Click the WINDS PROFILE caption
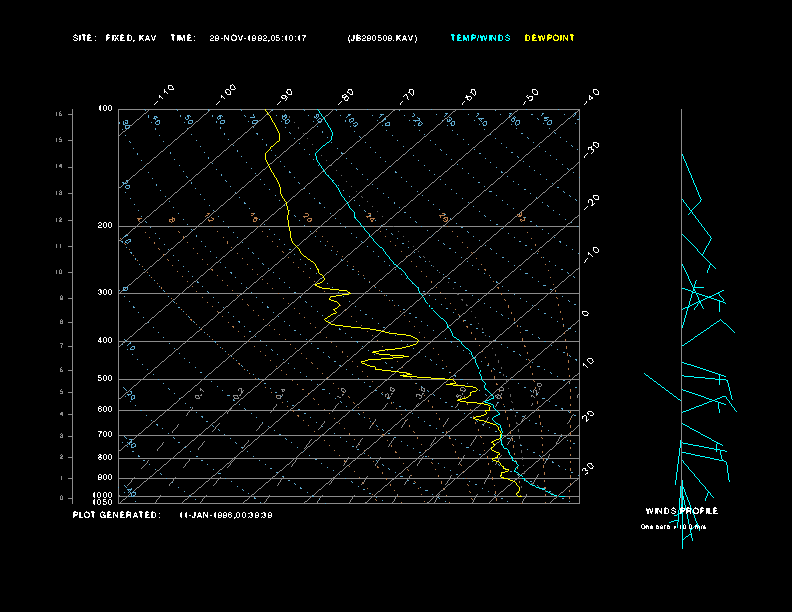 (x=681, y=511)
